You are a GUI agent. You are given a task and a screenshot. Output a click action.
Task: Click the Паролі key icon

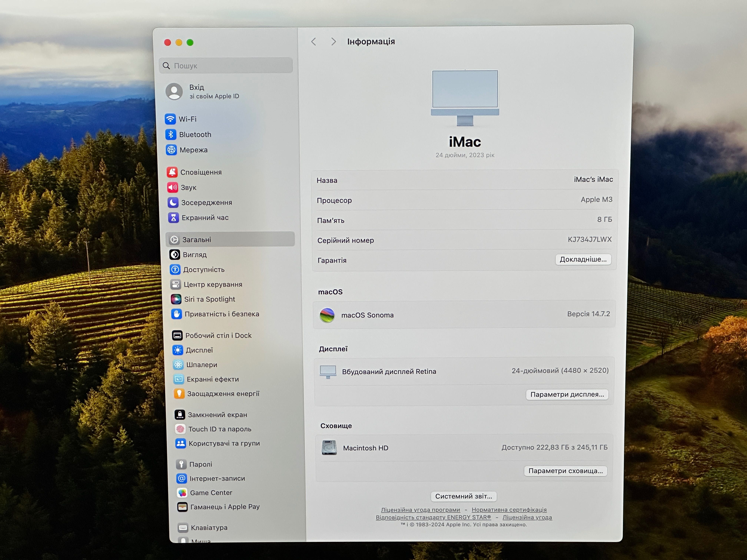181,464
